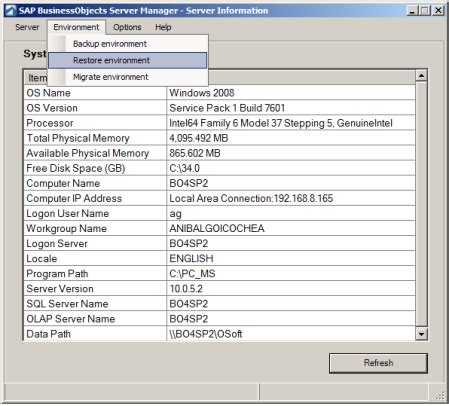Select the 865.602 MB value
449x406 pixels.
point(291,153)
